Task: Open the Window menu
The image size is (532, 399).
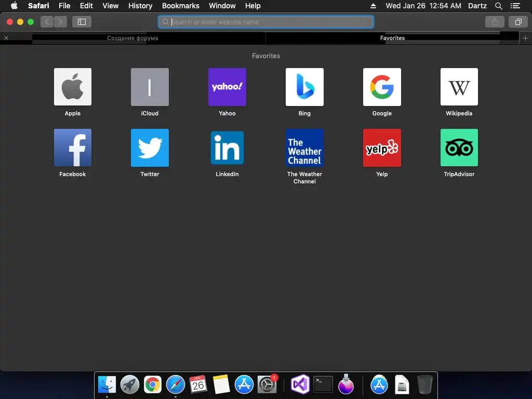Action: [x=222, y=6]
